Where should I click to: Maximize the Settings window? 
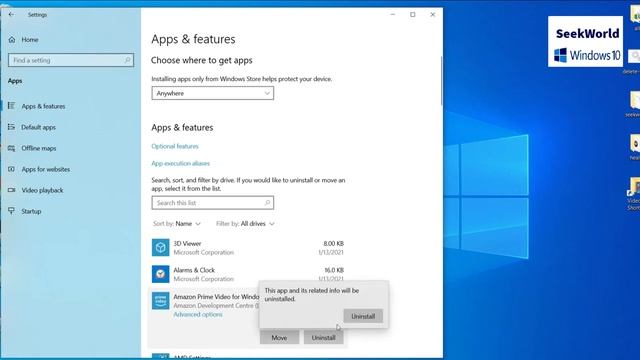[413, 14]
